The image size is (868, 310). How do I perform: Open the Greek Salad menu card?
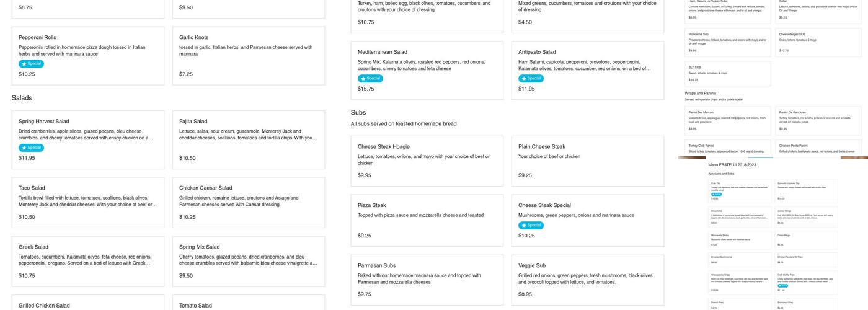coord(88,261)
